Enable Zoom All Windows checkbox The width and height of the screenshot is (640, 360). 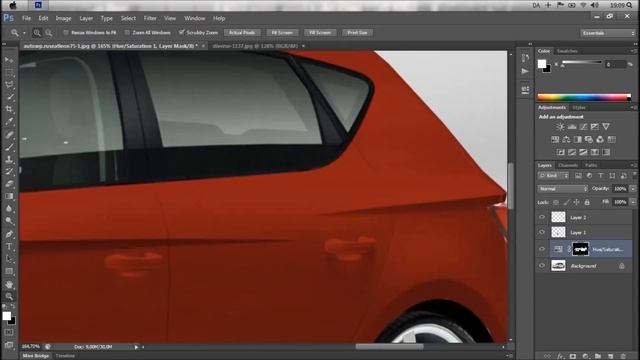pyautogui.click(x=127, y=32)
